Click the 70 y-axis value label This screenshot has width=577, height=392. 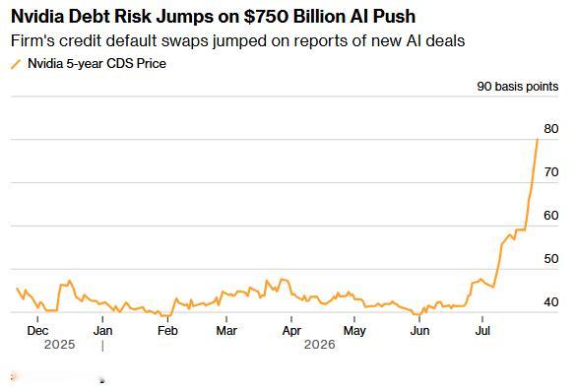(x=550, y=172)
